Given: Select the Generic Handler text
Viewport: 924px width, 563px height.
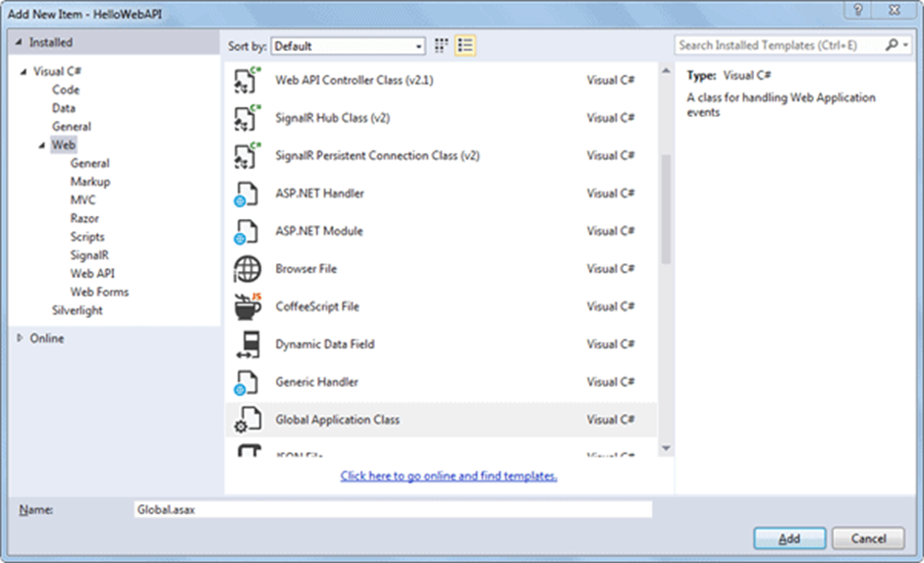Looking at the screenshot, I should click(x=316, y=382).
